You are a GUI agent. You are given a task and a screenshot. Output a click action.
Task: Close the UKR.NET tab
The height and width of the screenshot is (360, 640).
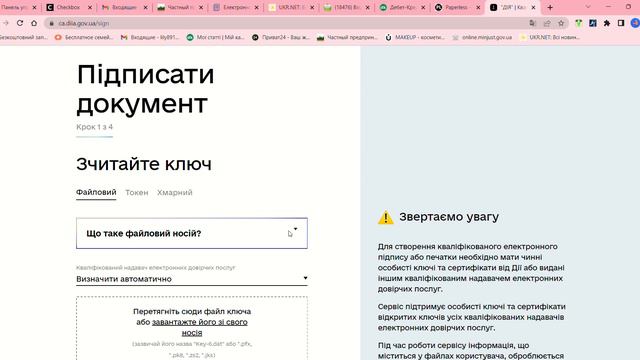point(312,7)
